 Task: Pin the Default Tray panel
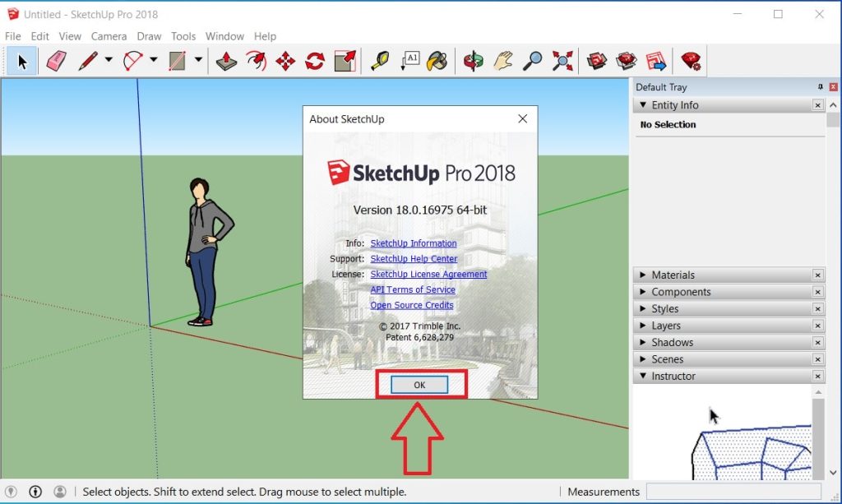[820, 87]
